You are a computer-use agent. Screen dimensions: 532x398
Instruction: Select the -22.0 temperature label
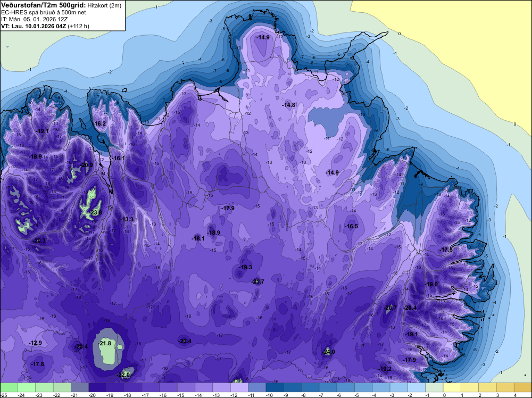(x=123, y=375)
